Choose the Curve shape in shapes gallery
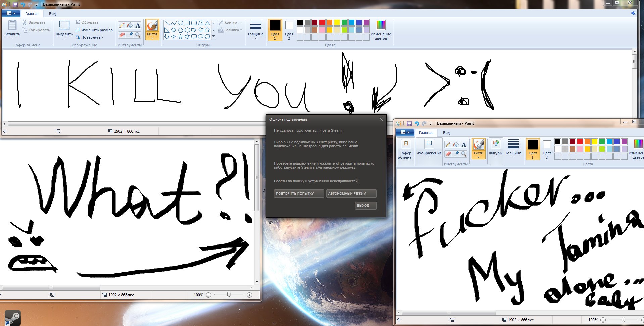Image resolution: width=644 pixels, height=326 pixels. tap(174, 23)
